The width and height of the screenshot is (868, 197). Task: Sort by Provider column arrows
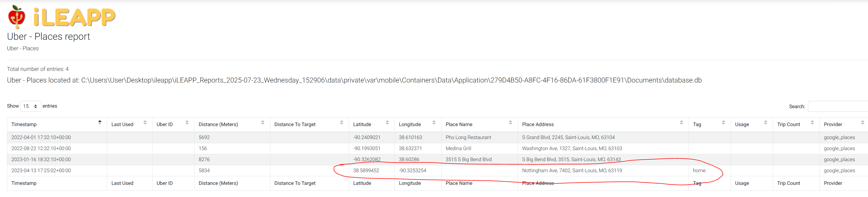pyautogui.click(x=862, y=122)
